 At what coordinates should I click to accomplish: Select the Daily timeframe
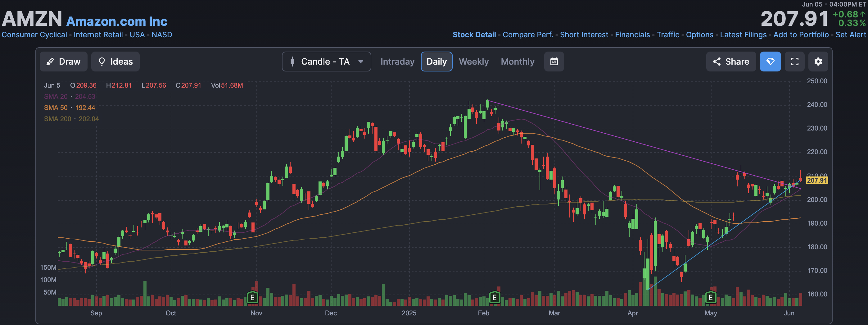(436, 61)
